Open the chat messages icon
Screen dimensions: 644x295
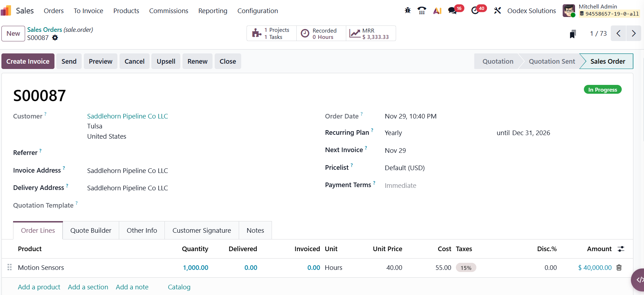click(x=452, y=11)
